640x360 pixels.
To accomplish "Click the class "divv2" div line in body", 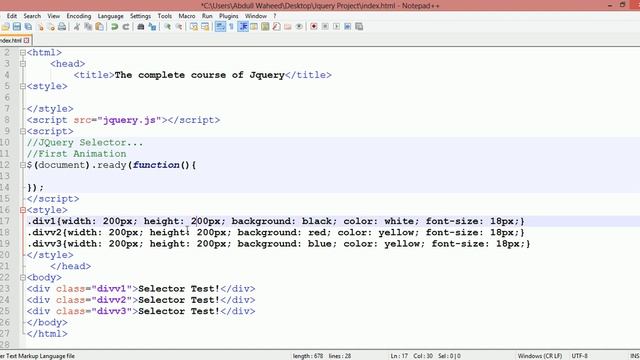I will [x=141, y=300].
